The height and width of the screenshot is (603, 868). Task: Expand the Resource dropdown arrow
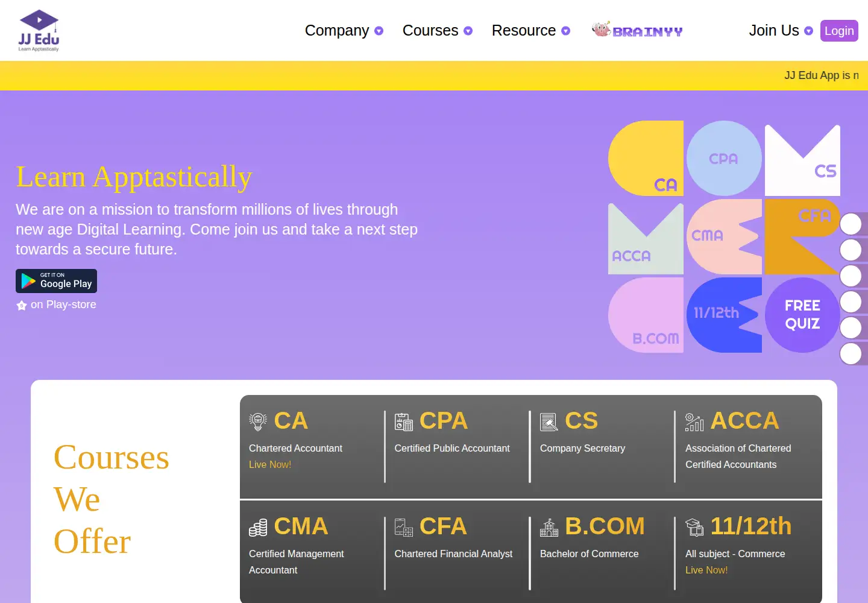tap(565, 31)
